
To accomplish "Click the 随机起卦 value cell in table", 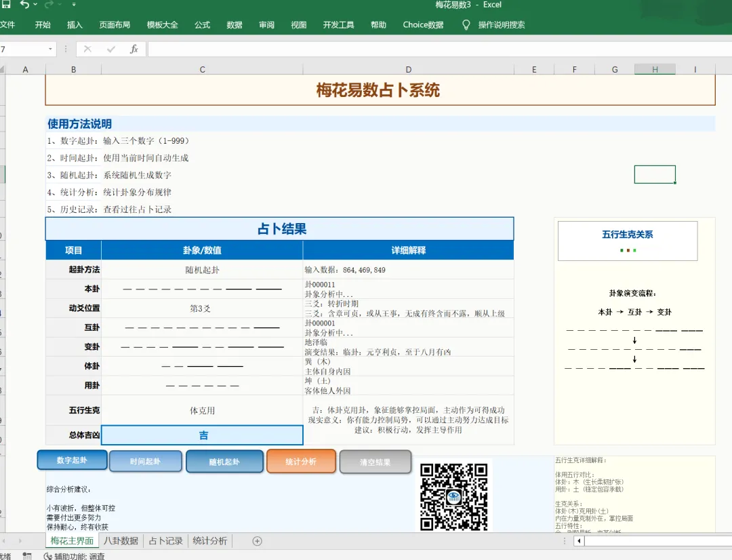I will coord(202,269).
